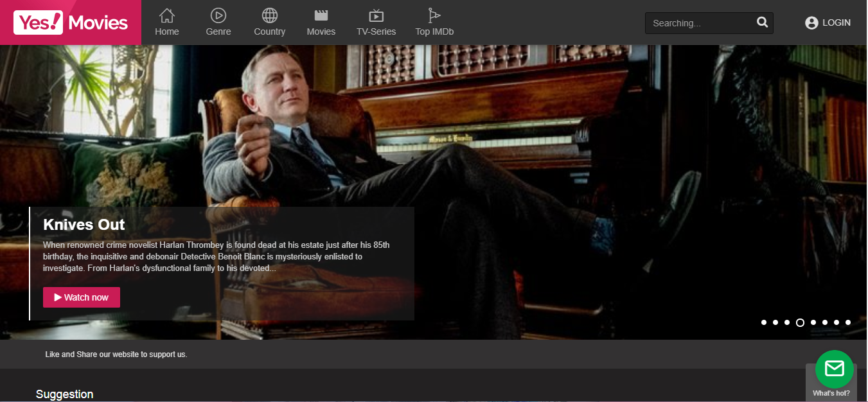The height and width of the screenshot is (402, 868).
Task: Switch to the last carousel slide dot
Action: (x=848, y=322)
